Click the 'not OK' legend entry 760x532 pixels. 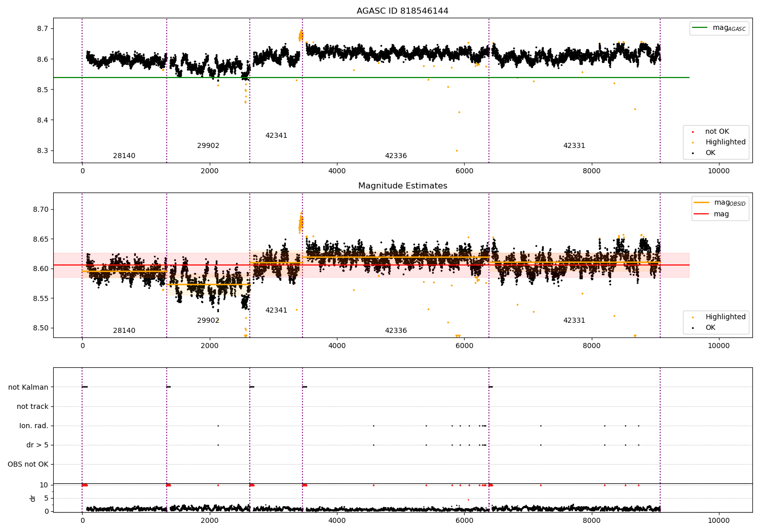pyautogui.click(x=710, y=132)
